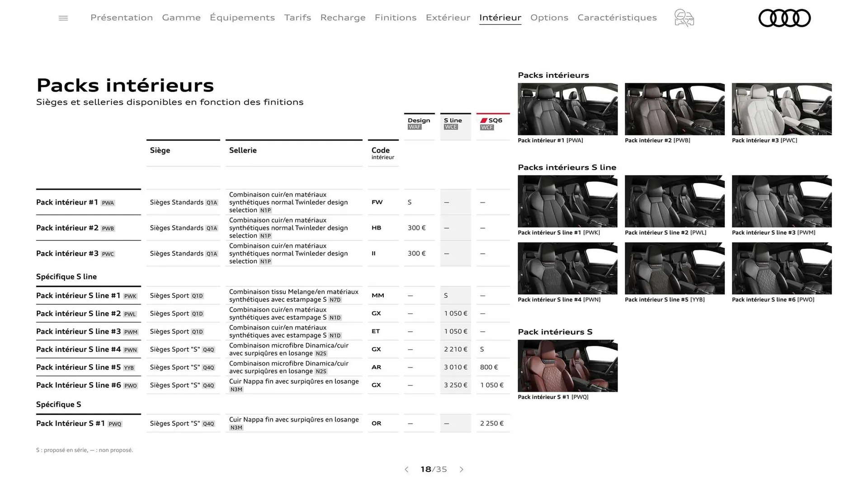Click the WCF code badge under SQ6
This screenshot has width=868, height=488.
tap(486, 127)
